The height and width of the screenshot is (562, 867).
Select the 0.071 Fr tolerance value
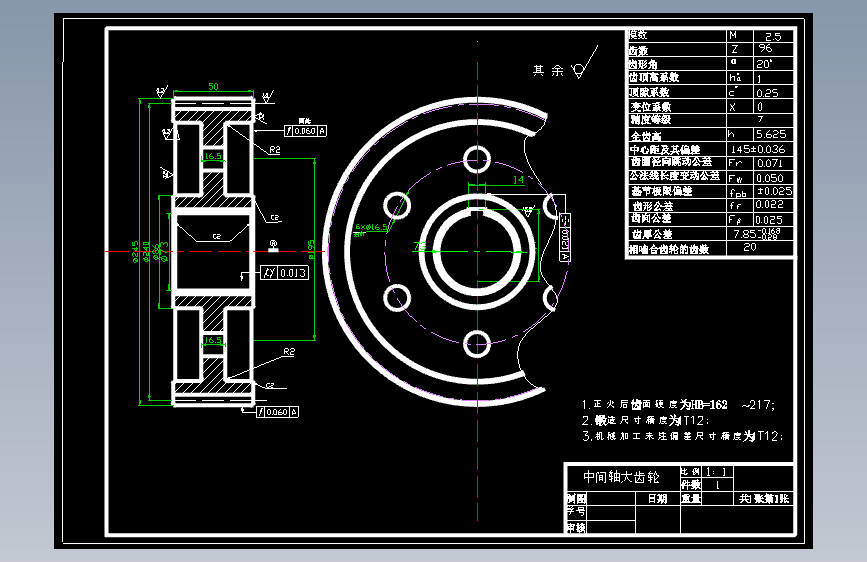[x=770, y=163]
